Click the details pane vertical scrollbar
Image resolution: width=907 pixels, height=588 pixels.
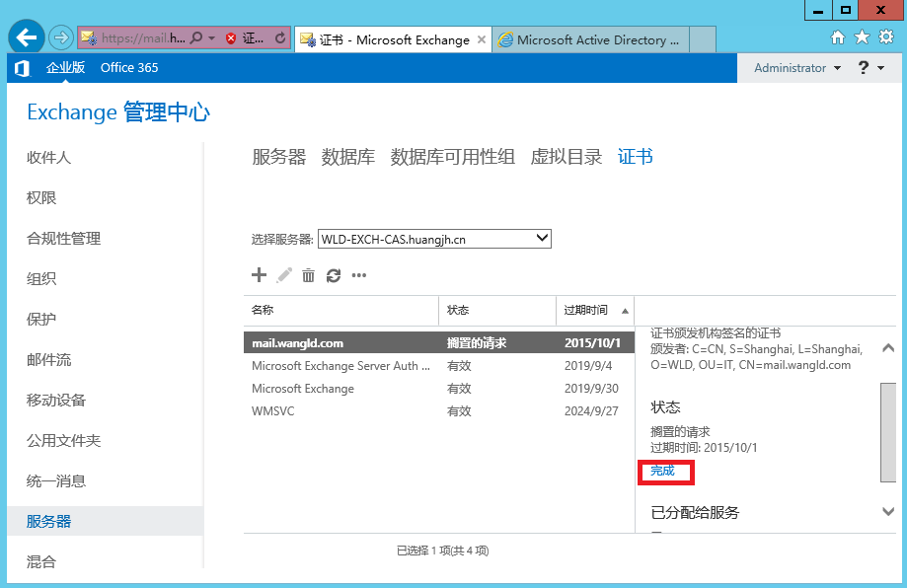click(x=888, y=432)
